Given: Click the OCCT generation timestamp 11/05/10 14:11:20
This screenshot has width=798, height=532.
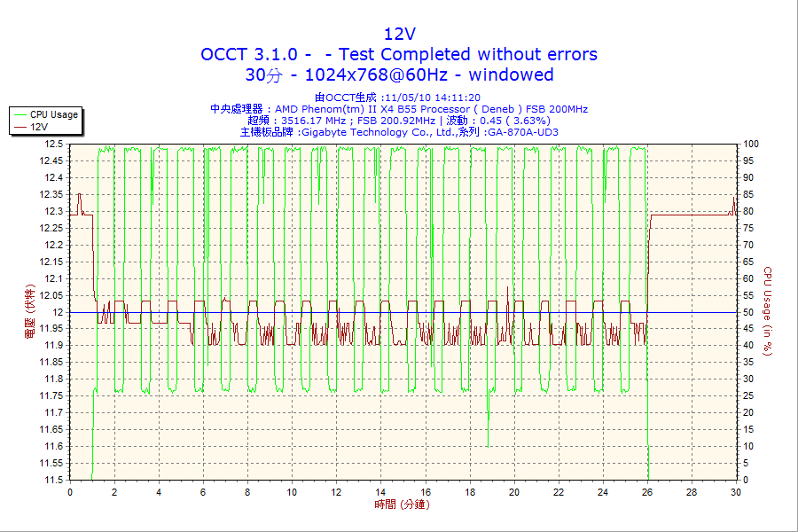Looking at the screenshot, I should (x=433, y=98).
